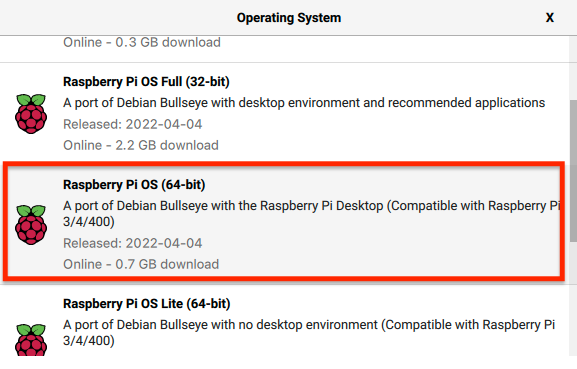Viewport: 577px width, 369px height.
Task: Select the entry showing 0.3 GB download
Action: (142, 42)
